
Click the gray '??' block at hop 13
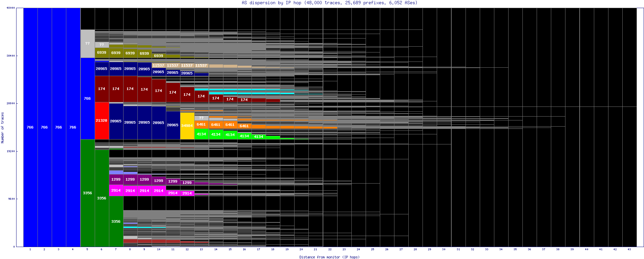pos(201,118)
